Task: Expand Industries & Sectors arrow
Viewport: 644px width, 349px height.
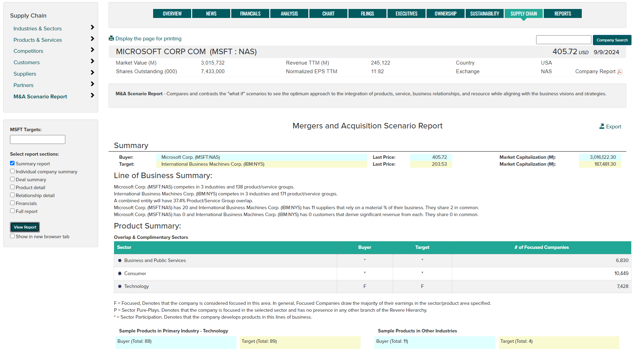Action: 92,27
